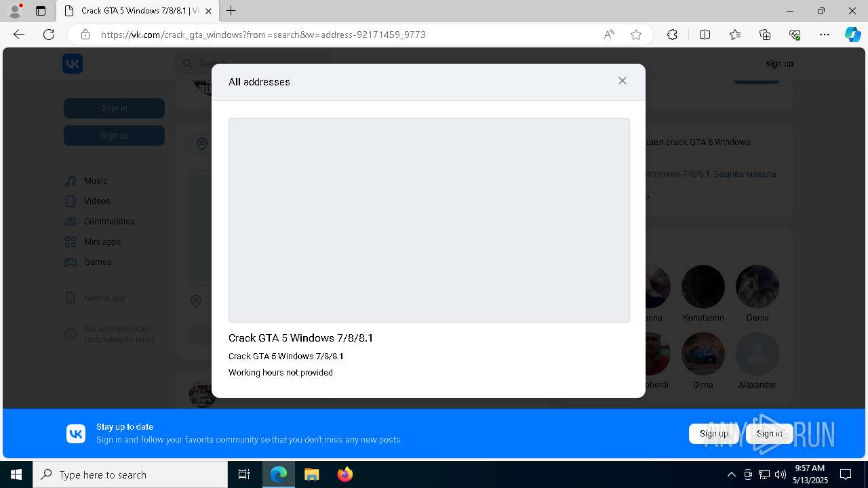Open the Browser essentials heart icon
The height and width of the screenshot is (488, 868).
(795, 35)
